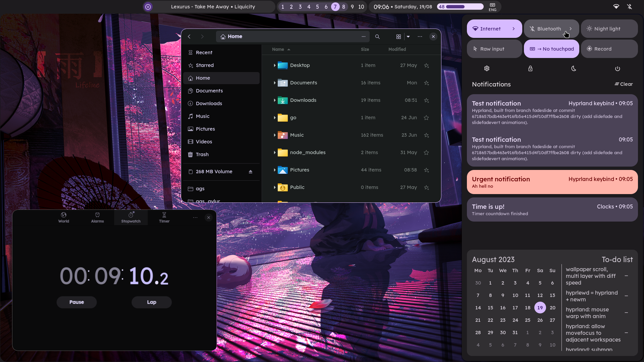Toggle Raw input mode
Image resolution: width=644 pixels, height=362 pixels.
(x=494, y=49)
